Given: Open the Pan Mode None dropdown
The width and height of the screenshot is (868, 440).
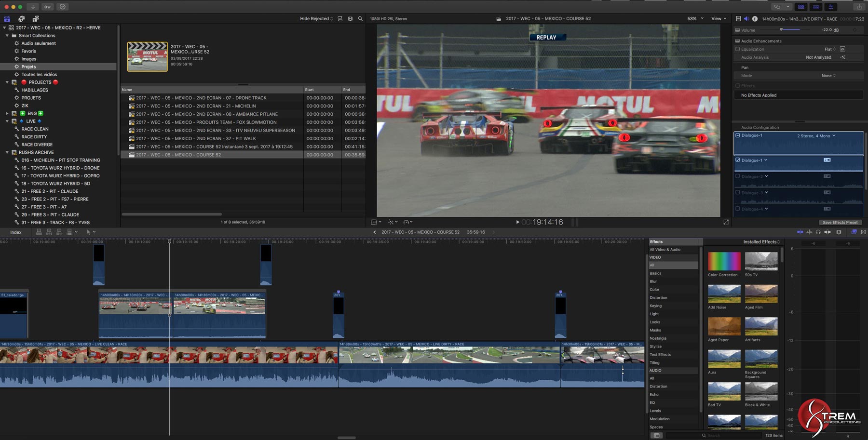Looking at the screenshot, I should point(828,76).
